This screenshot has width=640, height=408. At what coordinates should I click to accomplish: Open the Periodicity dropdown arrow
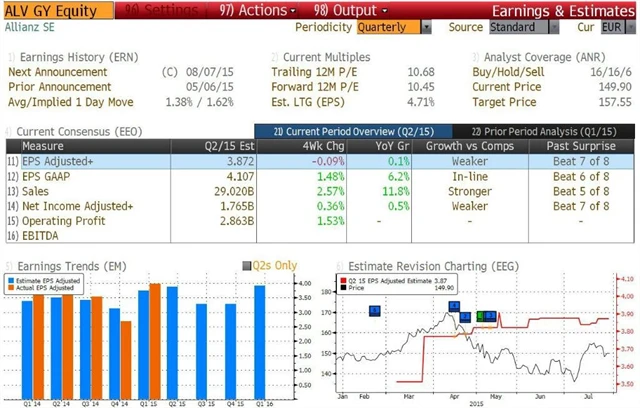coord(426,27)
